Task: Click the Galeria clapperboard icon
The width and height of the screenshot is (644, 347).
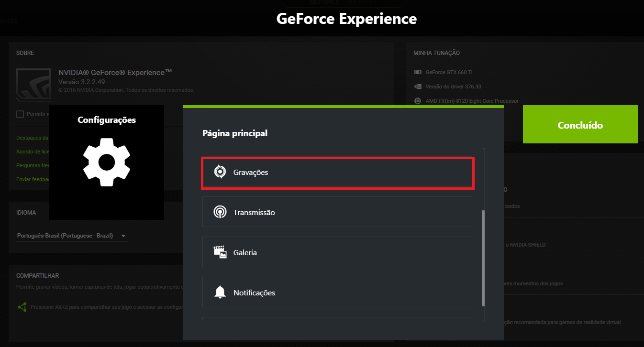Action: click(220, 252)
